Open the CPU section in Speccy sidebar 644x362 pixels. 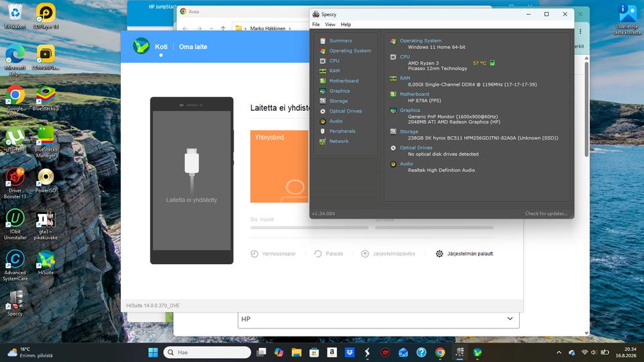[334, 61]
